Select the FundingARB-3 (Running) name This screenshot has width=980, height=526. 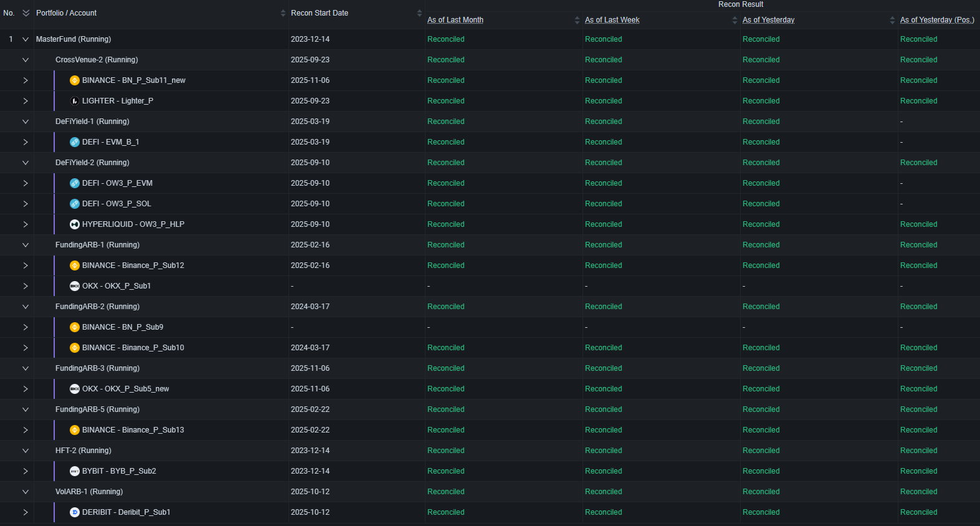pos(97,368)
